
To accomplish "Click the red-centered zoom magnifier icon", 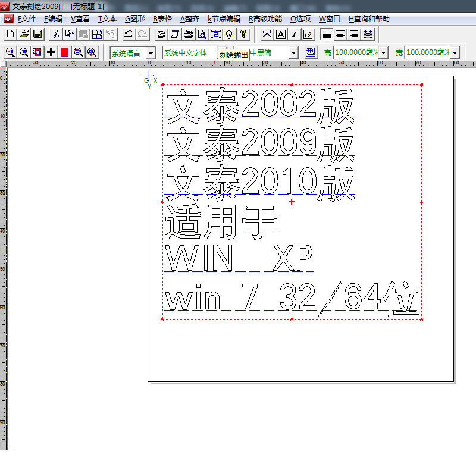I will pos(79,52).
